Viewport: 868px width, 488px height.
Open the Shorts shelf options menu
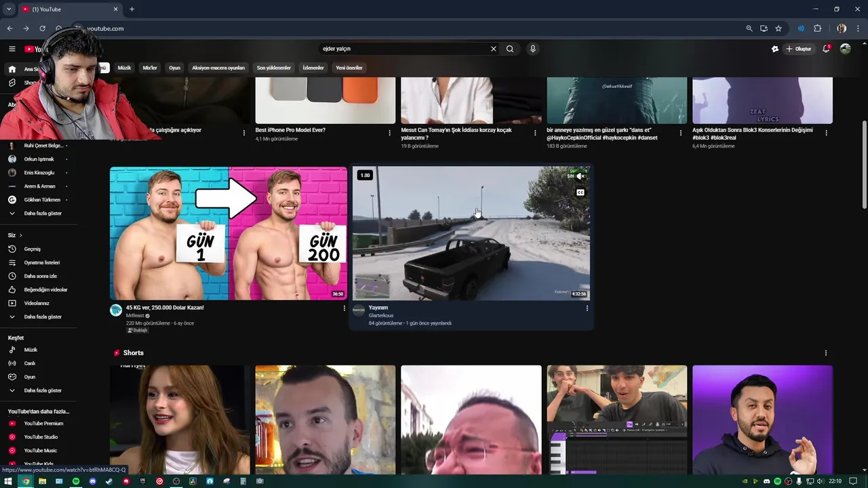coord(826,353)
